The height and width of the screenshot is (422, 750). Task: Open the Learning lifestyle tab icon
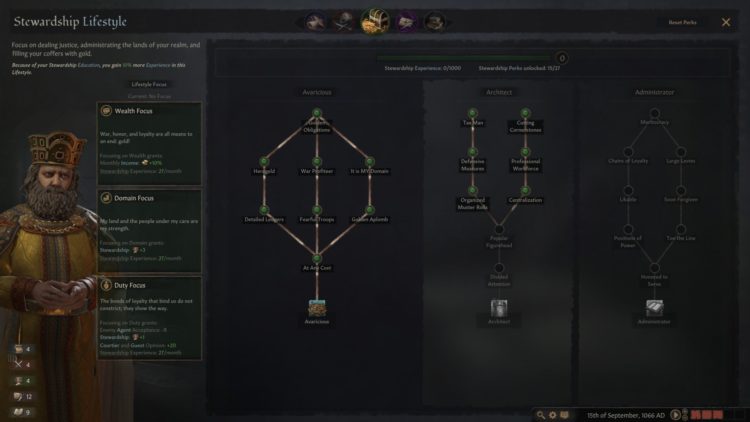tap(434, 22)
